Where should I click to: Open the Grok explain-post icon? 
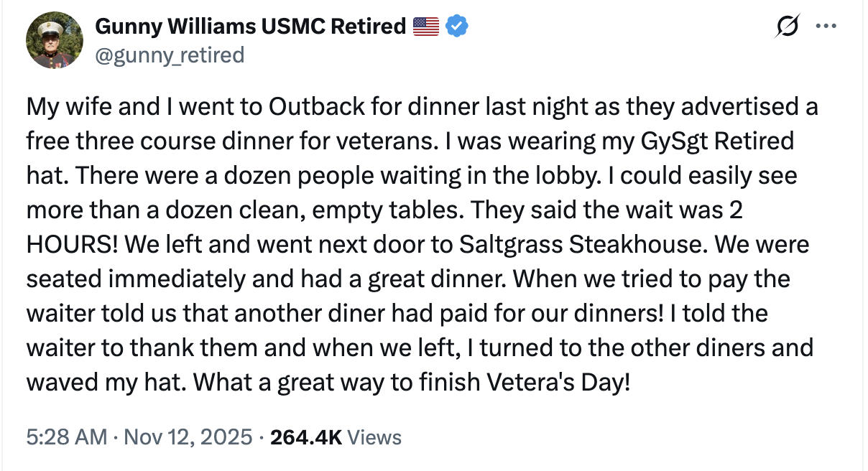click(x=788, y=27)
